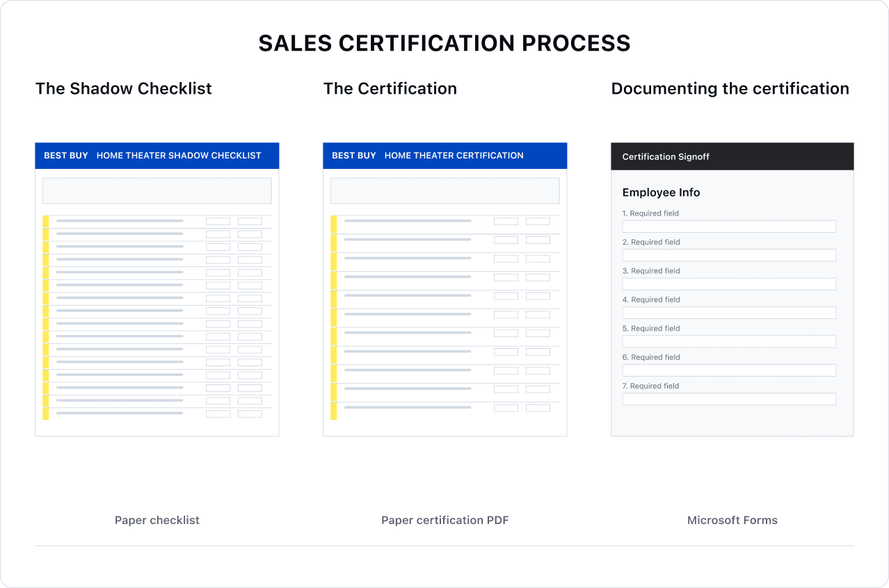Click Documenting the certification heading

click(x=730, y=88)
